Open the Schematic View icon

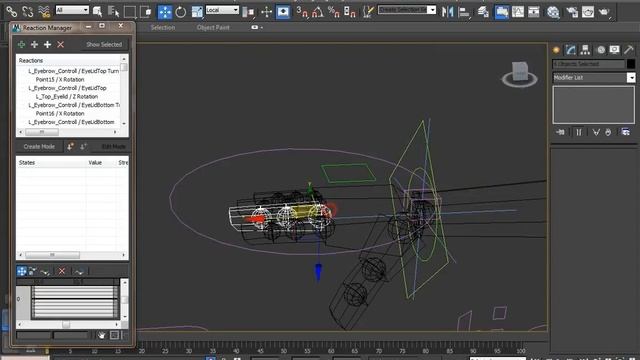pyautogui.click(x=533, y=12)
